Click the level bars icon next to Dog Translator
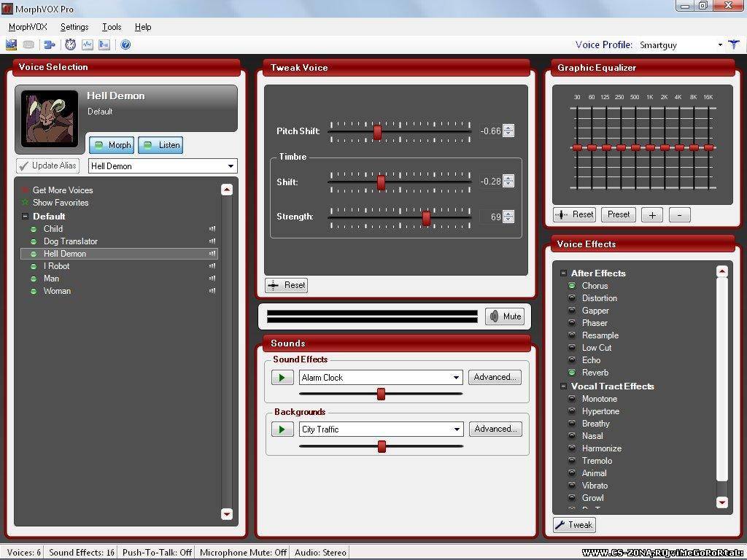 click(x=212, y=241)
